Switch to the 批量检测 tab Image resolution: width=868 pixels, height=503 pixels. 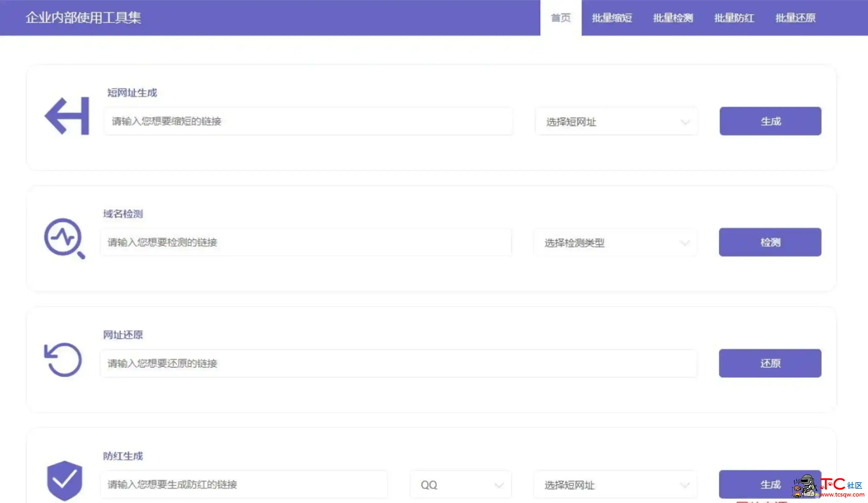(x=673, y=18)
